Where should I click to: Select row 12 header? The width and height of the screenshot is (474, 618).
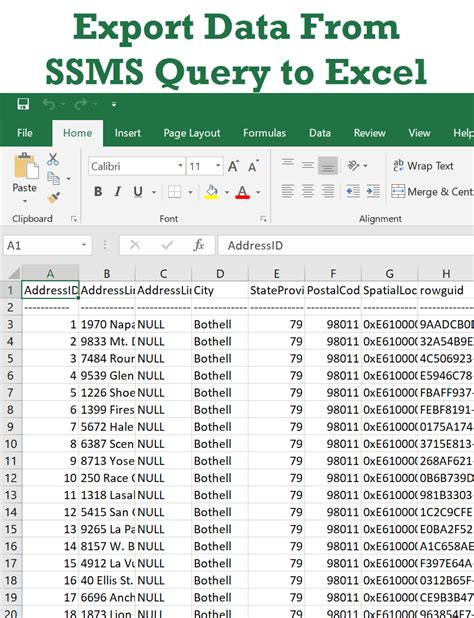tap(11, 478)
